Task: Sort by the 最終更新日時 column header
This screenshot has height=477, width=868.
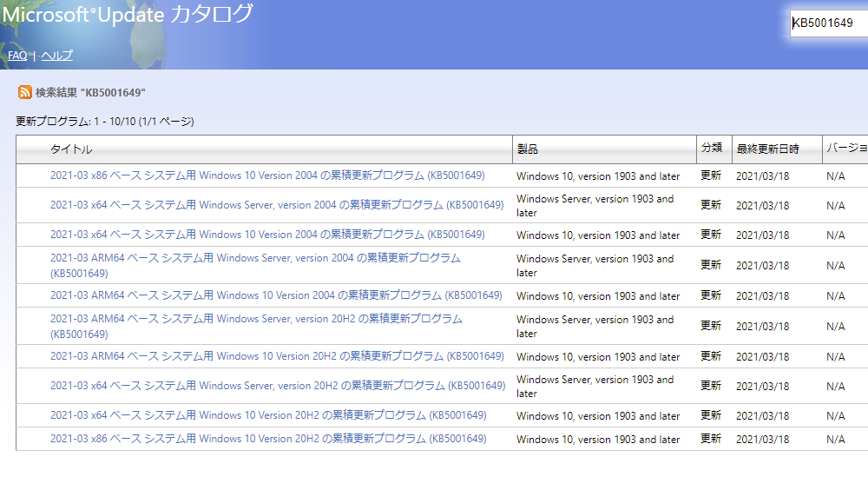Action: 768,149
